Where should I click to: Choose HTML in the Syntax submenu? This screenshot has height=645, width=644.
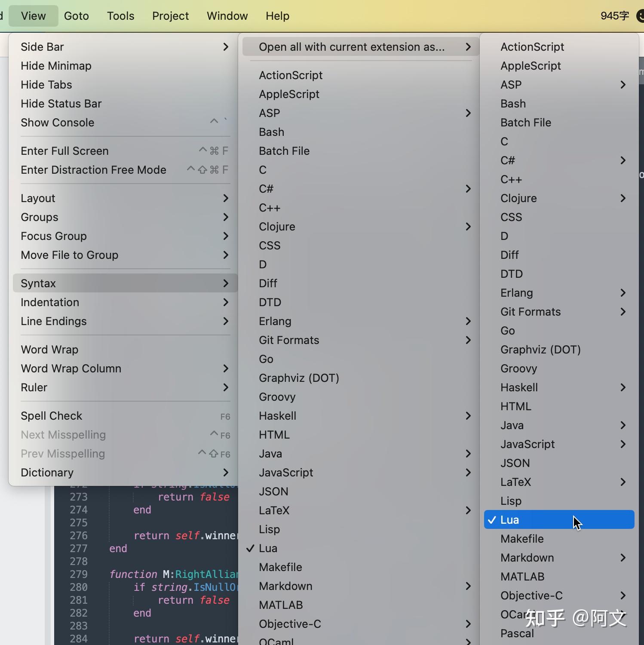coord(360,435)
